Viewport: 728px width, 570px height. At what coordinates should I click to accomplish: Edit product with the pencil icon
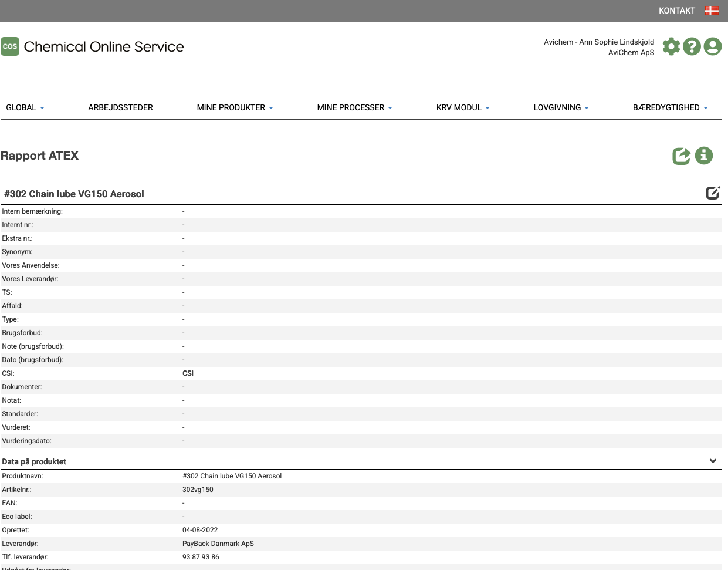pyautogui.click(x=712, y=193)
